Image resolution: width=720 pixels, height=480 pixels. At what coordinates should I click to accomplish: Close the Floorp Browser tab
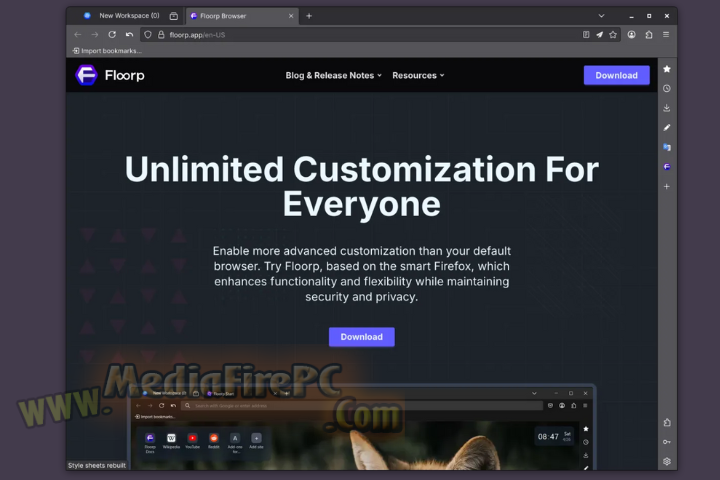291,16
